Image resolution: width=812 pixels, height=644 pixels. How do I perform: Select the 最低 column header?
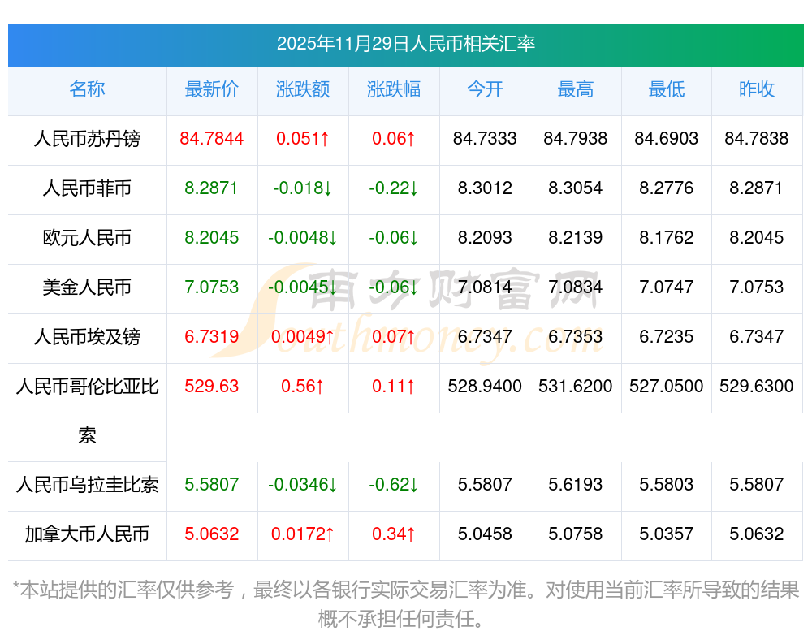667,89
